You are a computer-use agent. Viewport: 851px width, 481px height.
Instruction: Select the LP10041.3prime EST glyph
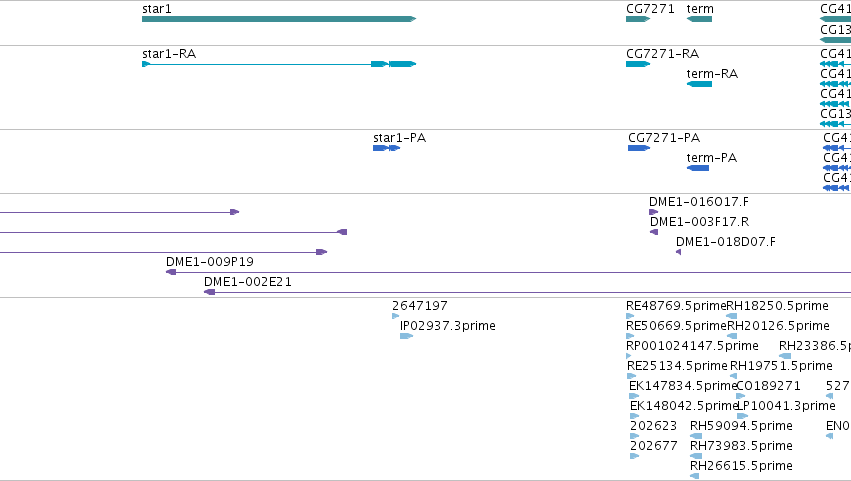tap(742, 416)
